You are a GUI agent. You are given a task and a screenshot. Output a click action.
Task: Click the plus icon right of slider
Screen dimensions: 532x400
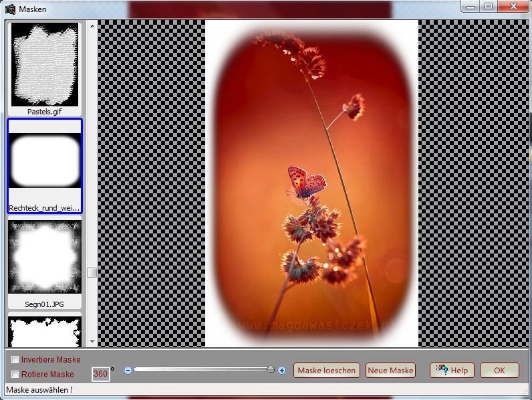pos(281,370)
